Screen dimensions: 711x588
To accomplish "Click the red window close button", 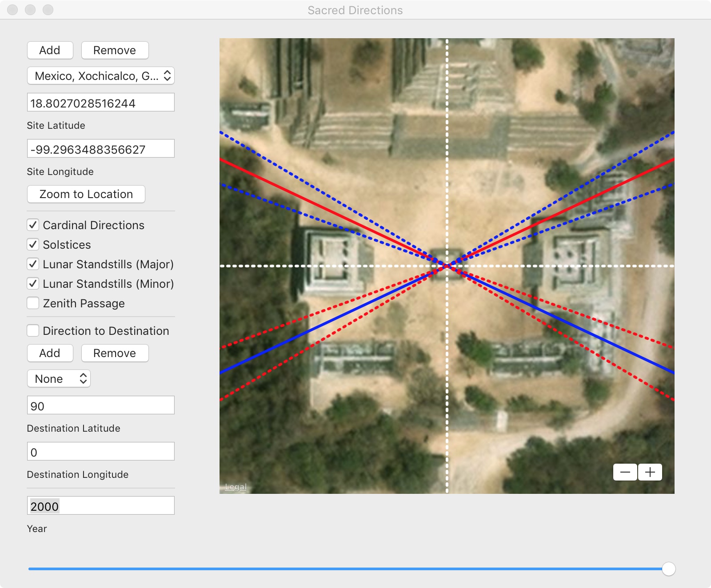I will [12, 10].
